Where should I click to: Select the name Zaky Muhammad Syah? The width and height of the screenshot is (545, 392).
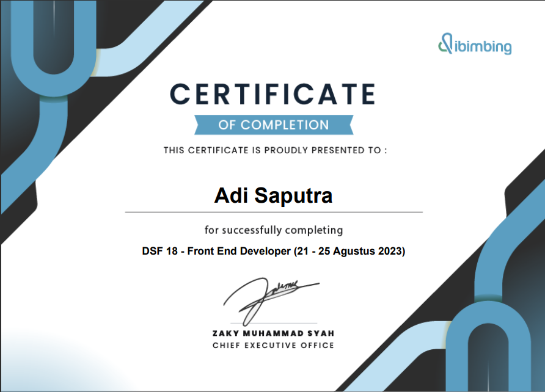coord(273,333)
